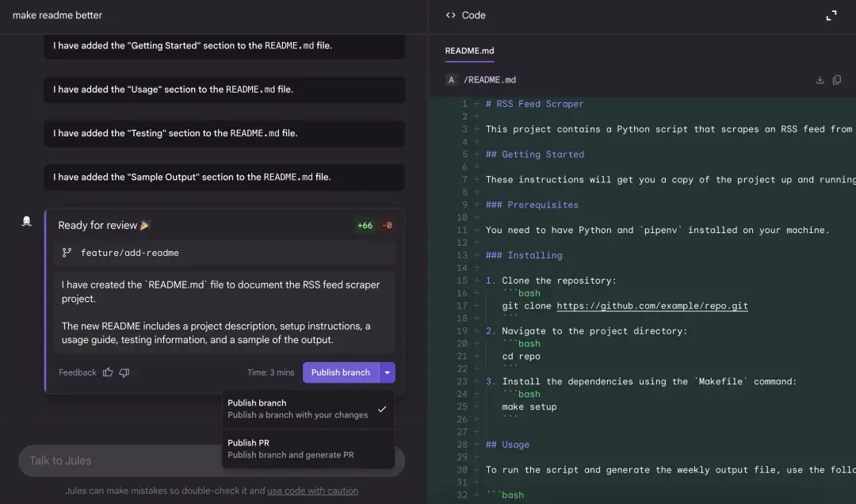The image size is (856, 504).
Task: Click the 'make setup' code line
Action: pyautogui.click(x=529, y=407)
